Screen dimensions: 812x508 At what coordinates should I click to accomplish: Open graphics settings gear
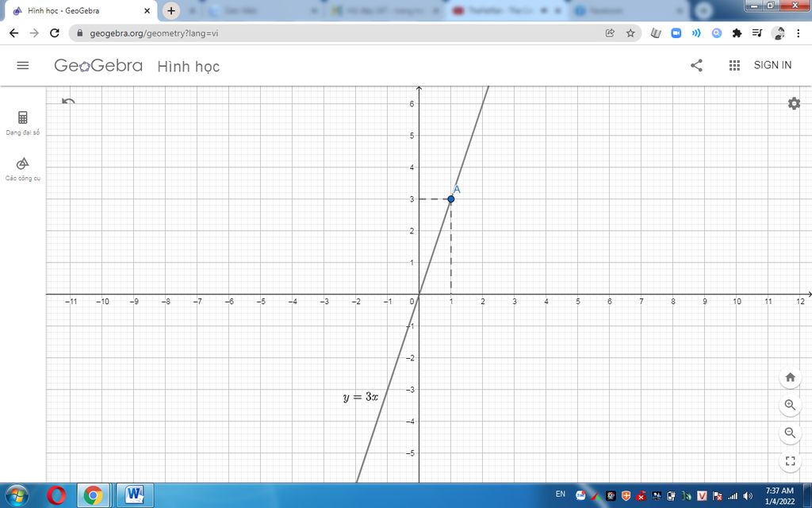794,104
